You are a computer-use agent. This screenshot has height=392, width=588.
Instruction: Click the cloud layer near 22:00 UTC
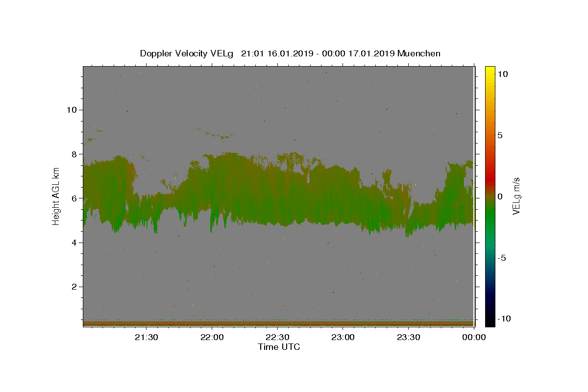pos(212,191)
